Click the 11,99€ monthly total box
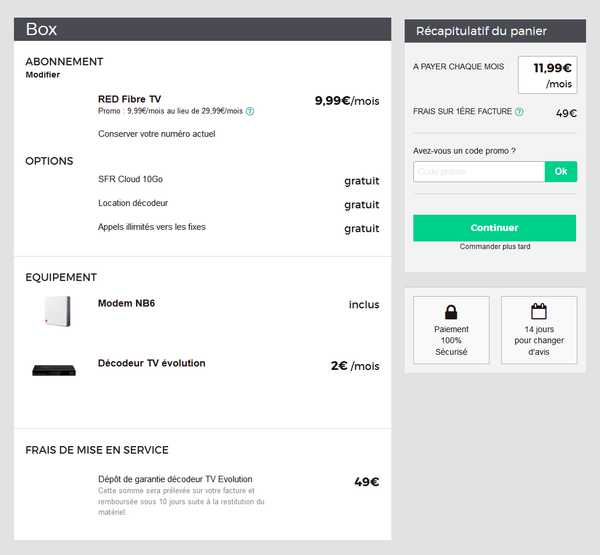The height and width of the screenshot is (555, 600). click(x=546, y=75)
